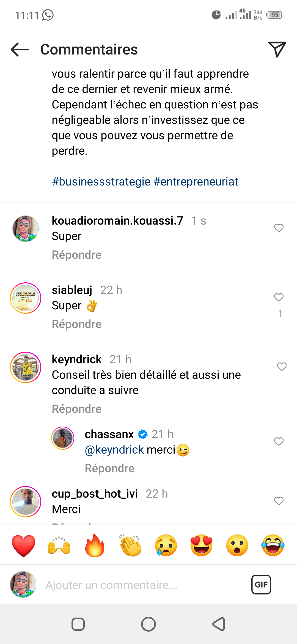Like keyndrick's comment with heart
Screen dimensions: 297x644
[x=282, y=367]
